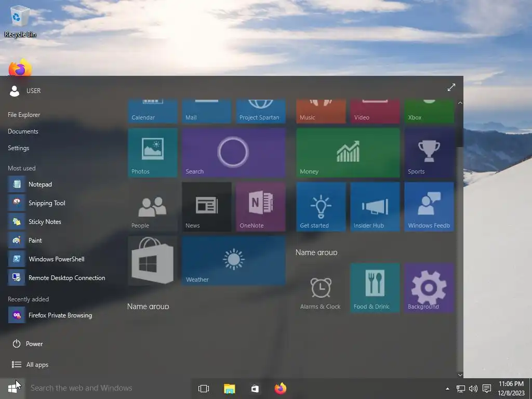
Task: Open the Mail tile
Action: coord(207,111)
